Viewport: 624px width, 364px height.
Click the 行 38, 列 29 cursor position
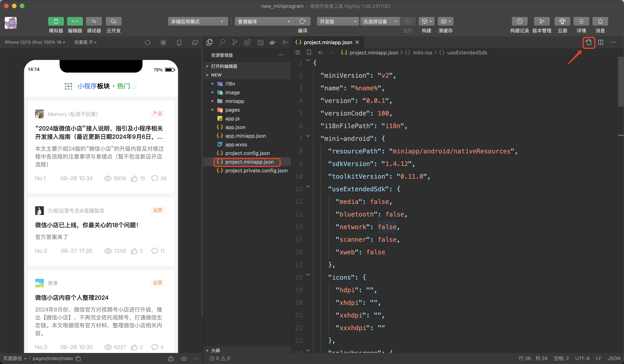pyautogui.click(x=533, y=358)
